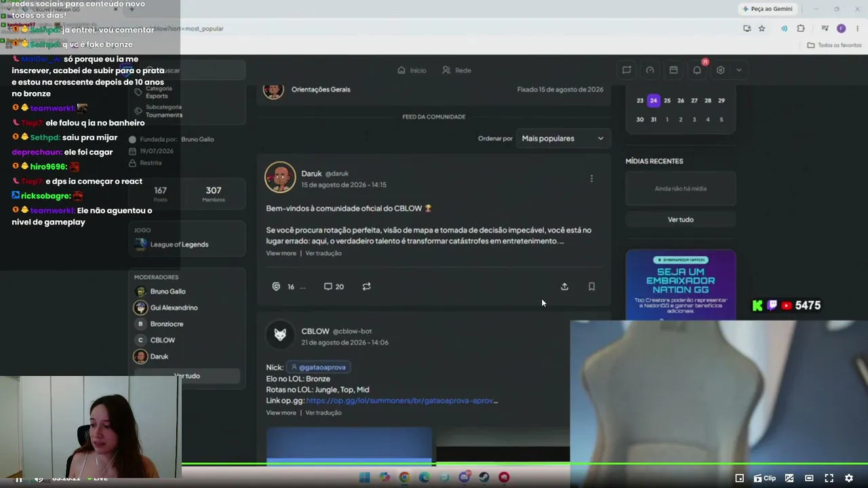Click 'View more' on CBLOW post
The width and height of the screenshot is (868, 488).
(281, 413)
